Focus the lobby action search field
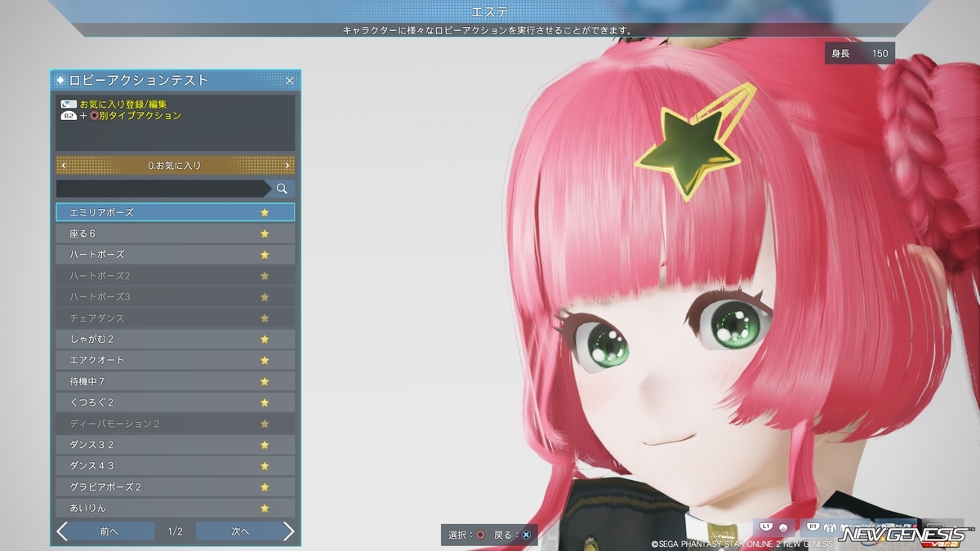Image resolution: width=980 pixels, height=551 pixels. pos(162,189)
